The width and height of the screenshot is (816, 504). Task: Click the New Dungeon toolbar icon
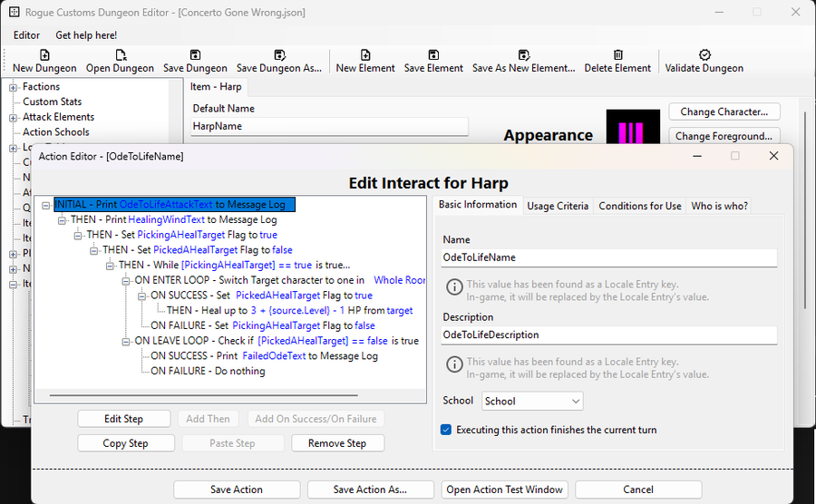click(44, 55)
